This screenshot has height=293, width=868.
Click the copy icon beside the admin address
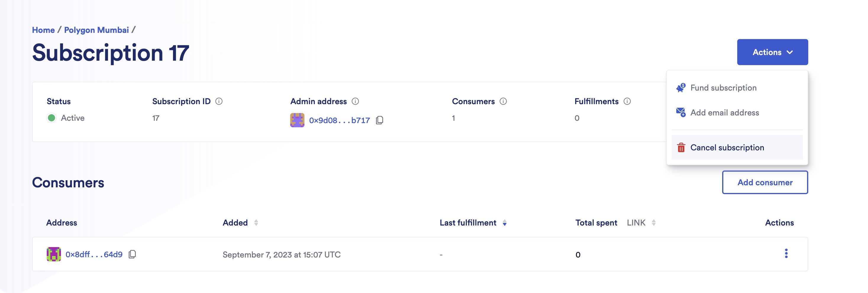380,120
